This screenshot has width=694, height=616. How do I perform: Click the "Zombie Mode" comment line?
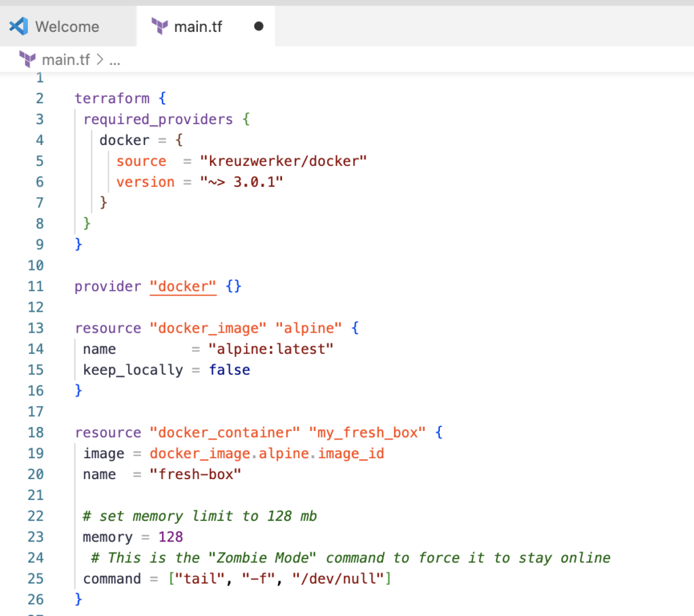point(350,558)
